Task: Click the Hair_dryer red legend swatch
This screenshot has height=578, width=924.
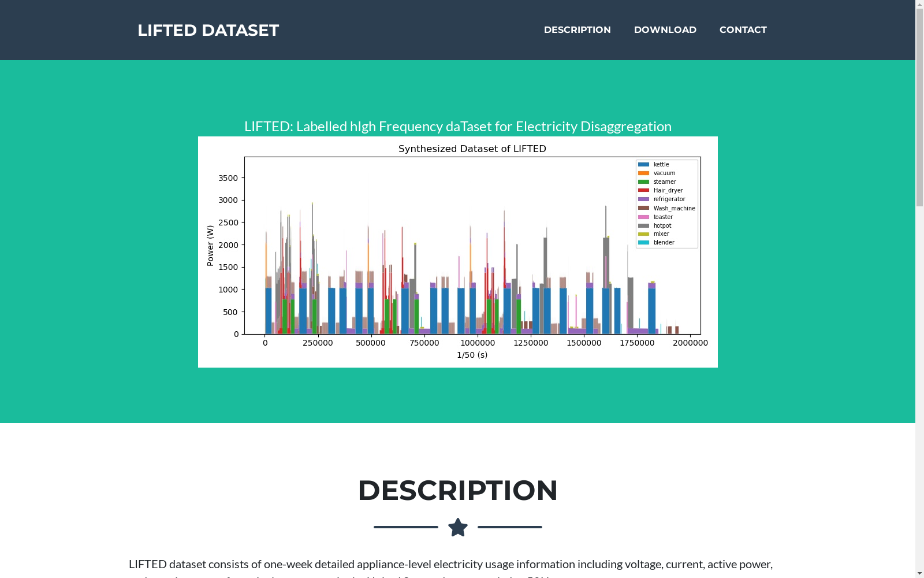Action: [x=643, y=191]
